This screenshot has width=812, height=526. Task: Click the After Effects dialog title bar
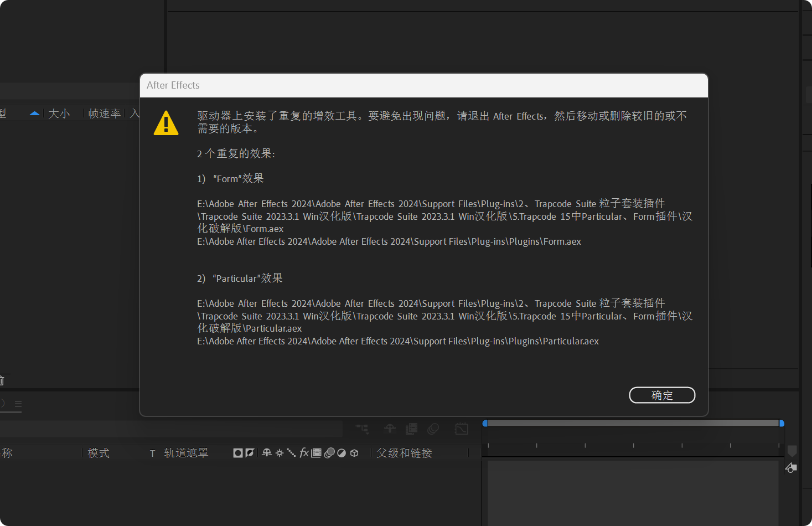(x=424, y=85)
